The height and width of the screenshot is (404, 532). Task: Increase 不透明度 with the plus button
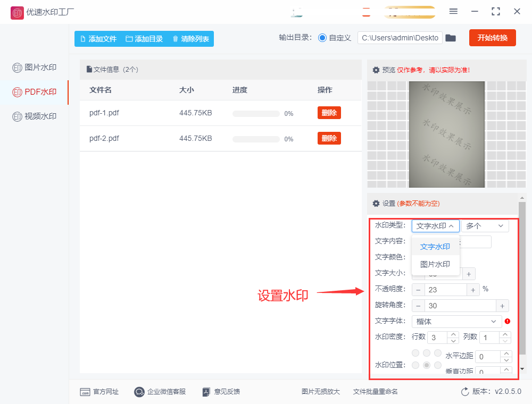473,290
